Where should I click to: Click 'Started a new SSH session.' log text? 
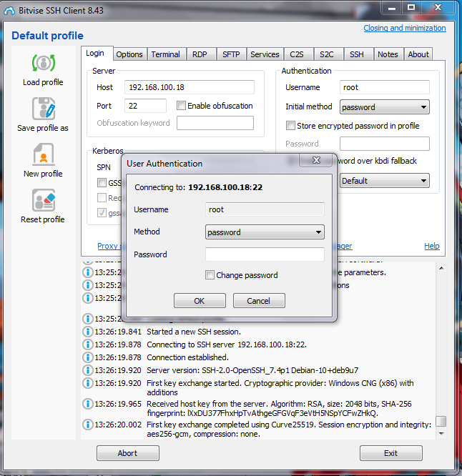(x=194, y=332)
